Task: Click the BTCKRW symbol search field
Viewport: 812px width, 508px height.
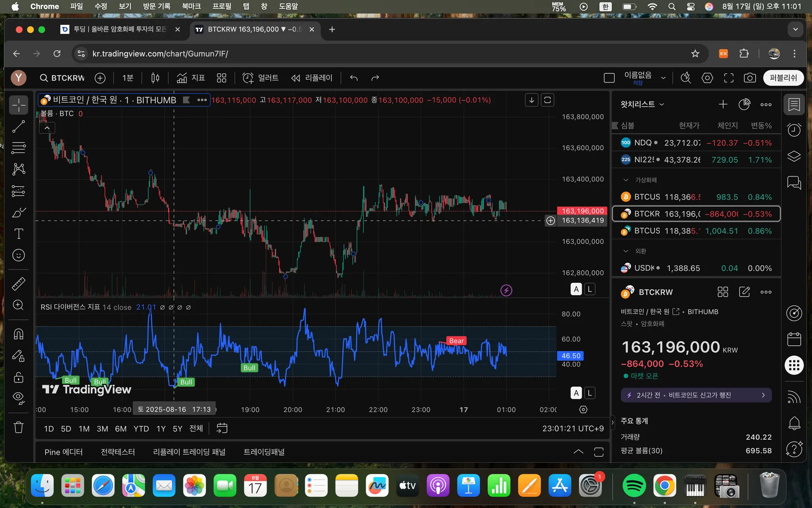Action: pos(63,78)
